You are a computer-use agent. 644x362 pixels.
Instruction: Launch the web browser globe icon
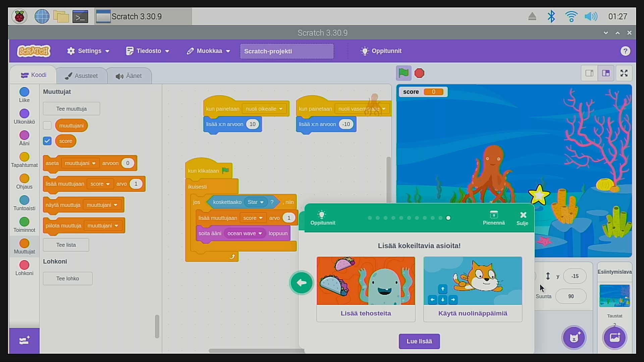(42, 16)
